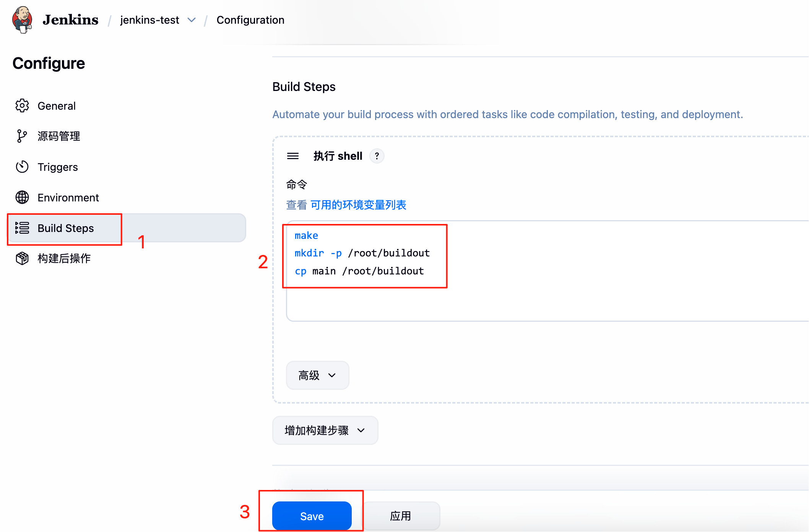The height and width of the screenshot is (532, 809).
Task: Click the jenkins-test breadcrumb link
Action: tap(149, 20)
